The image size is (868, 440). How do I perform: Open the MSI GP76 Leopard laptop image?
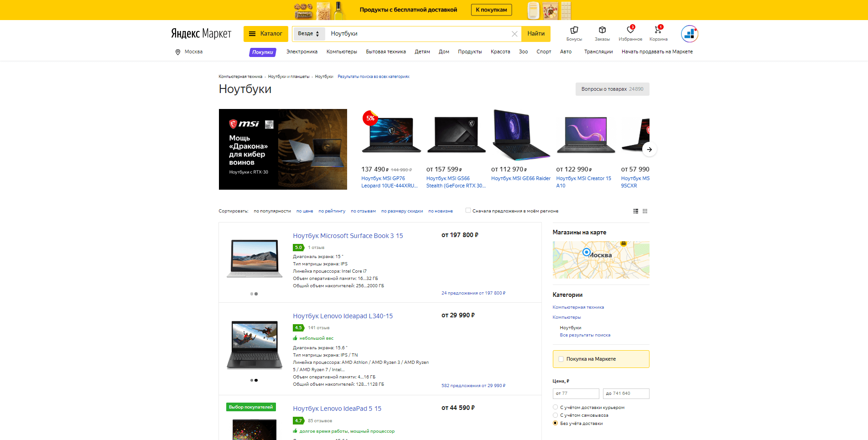(391, 135)
